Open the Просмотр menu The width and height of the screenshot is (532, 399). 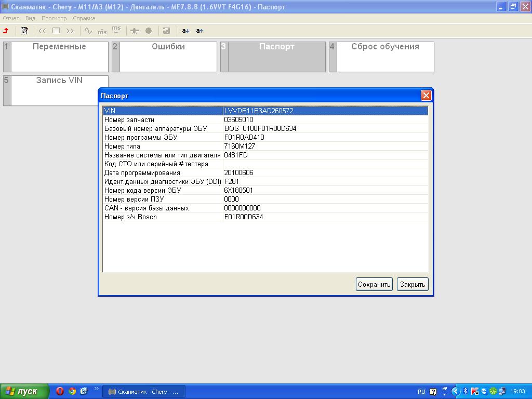[x=54, y=18]
